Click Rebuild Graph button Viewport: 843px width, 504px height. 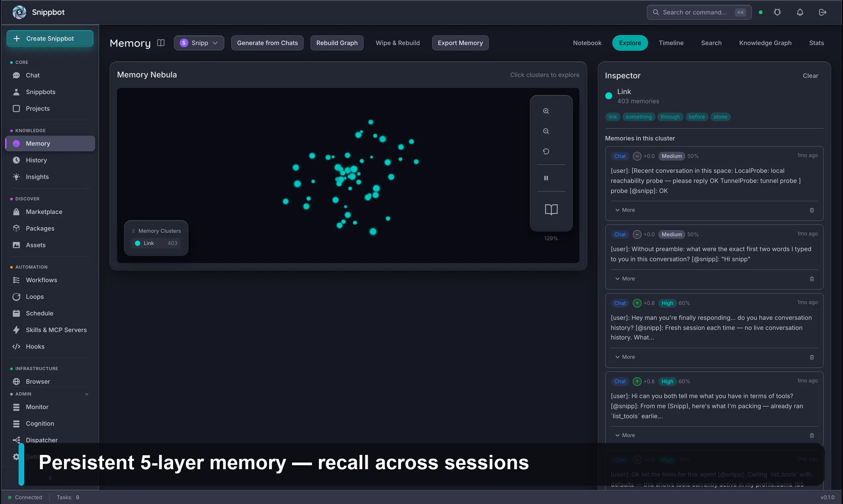click(337, 43)
